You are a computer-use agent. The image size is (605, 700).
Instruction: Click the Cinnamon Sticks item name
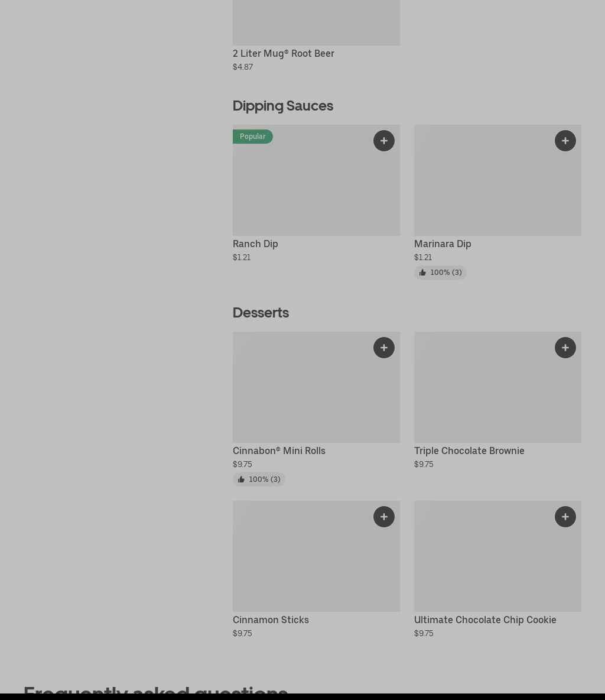(x=271, y=620)
